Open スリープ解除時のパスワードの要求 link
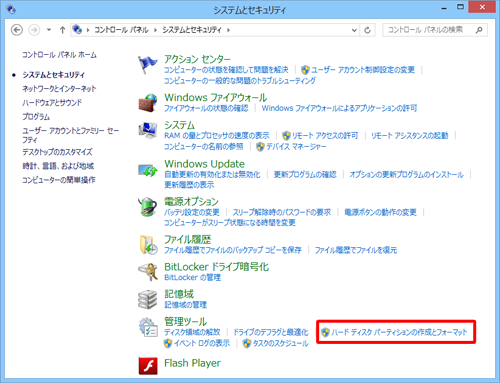Screen dimensions: 500x383 click(282, 212)
